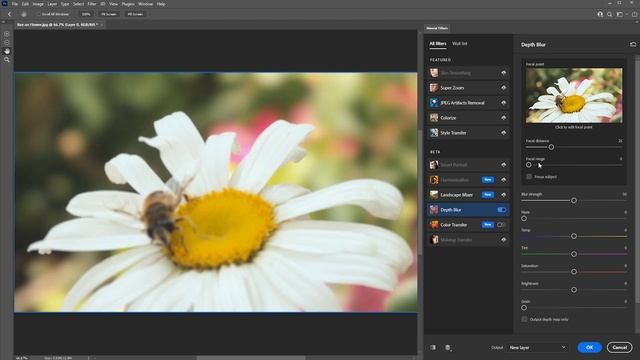Viewport: 640px width, 360px height.
Task: Download the Super Zoom filter via cloud icon
Action: coord(503,88)
